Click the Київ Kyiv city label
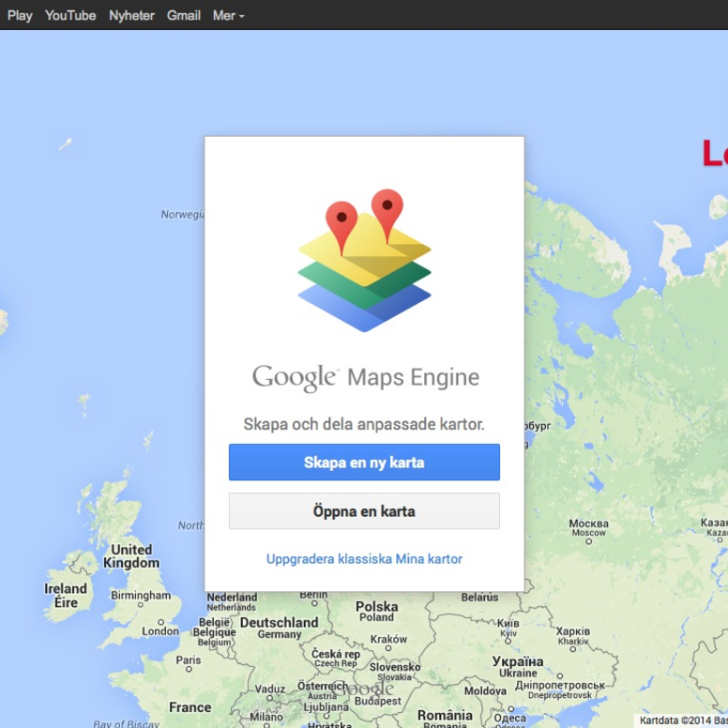 click(508, 628)
